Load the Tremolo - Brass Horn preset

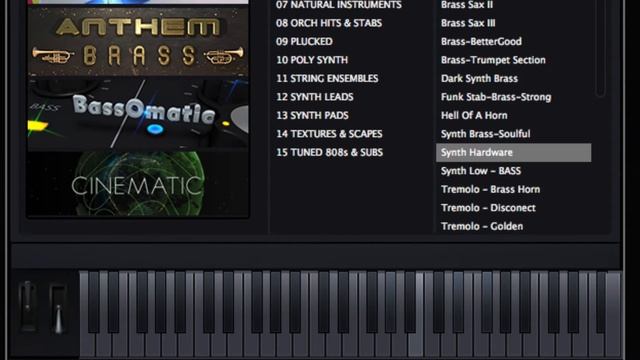490,189
